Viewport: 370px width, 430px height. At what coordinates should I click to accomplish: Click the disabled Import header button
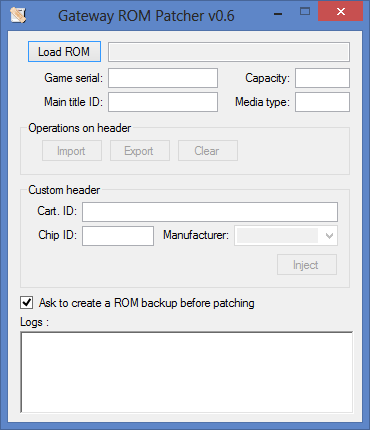click(72, 151)
